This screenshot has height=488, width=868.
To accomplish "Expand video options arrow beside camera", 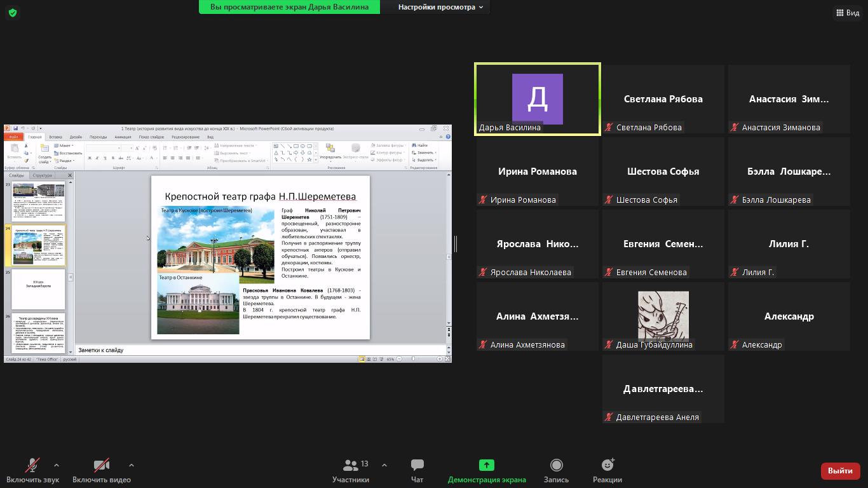I will click(x=132, y=465).
